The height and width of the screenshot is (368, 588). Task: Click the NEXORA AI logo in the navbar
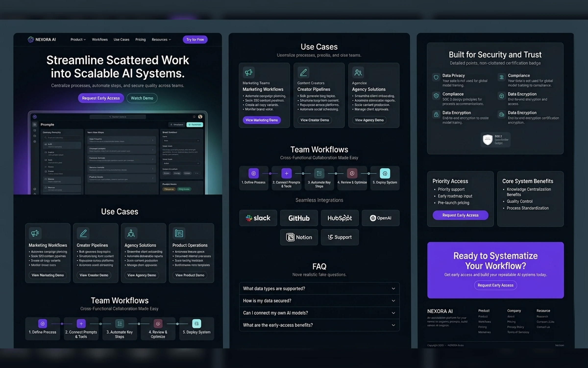click(x=42, y=39)
